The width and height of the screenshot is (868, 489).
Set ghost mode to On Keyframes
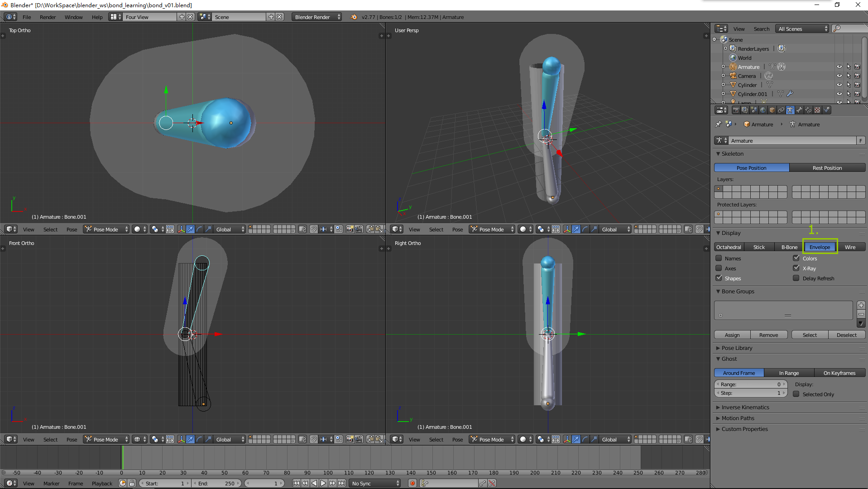tap(839, 373)
